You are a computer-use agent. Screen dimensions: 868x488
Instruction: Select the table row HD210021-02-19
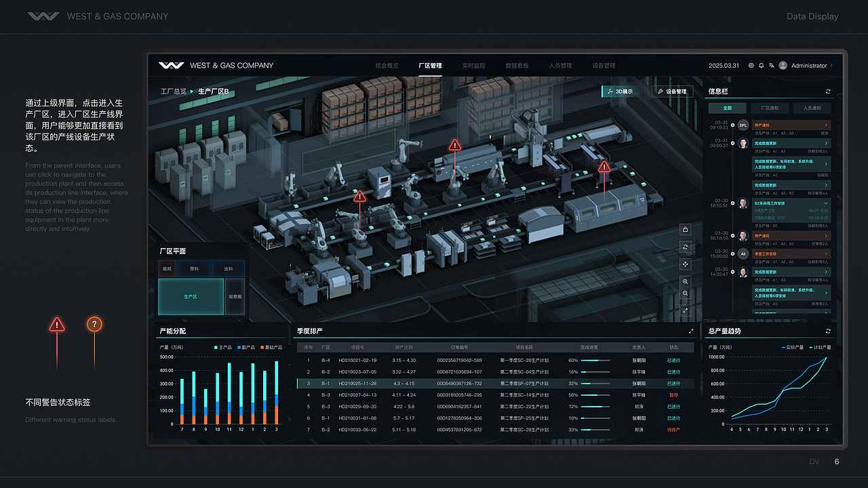(x=495, y=361)
